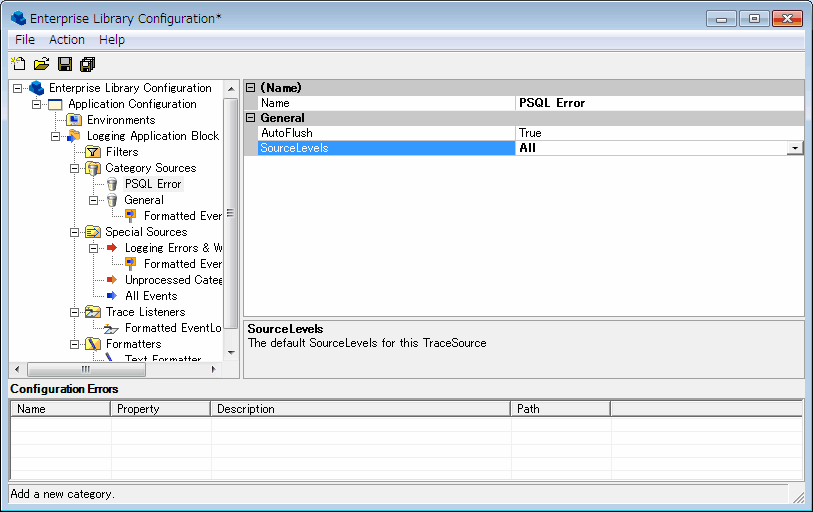Open the File menu
The width and height of the screenshot is (813, 512).
click(25, 40)
